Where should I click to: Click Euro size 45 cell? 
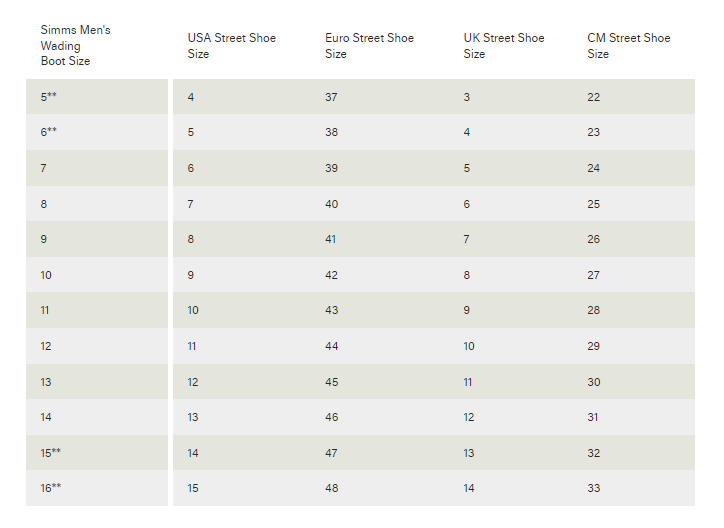(332, 382)
